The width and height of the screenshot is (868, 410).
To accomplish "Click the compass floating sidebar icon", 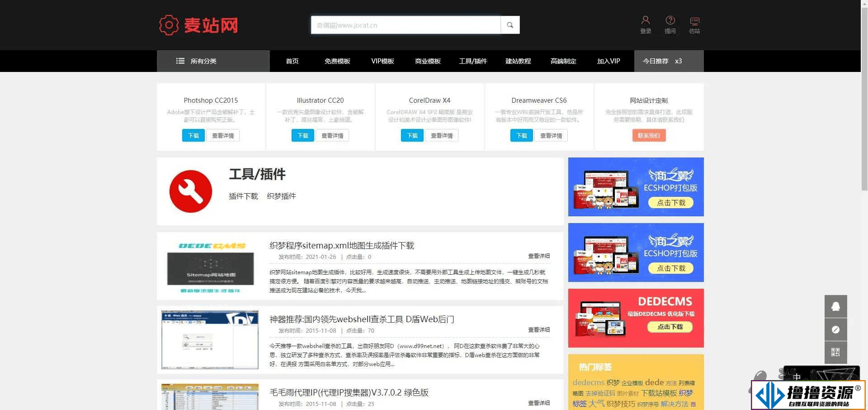I will coord(835,329).
